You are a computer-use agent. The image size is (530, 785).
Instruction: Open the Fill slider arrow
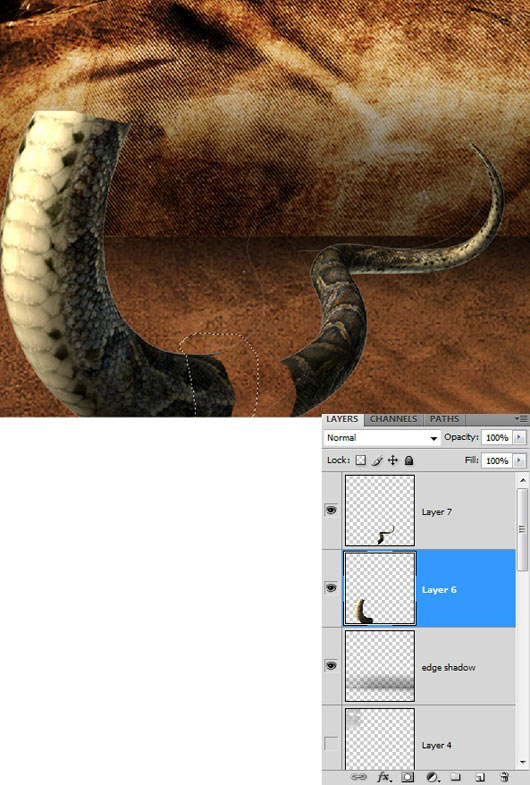519,460
